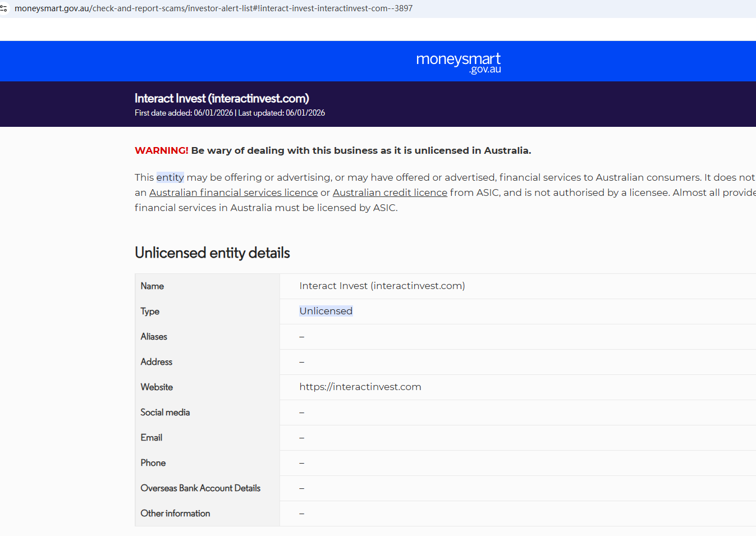Click the https://interactinvest.com website value

pos(360,387)
